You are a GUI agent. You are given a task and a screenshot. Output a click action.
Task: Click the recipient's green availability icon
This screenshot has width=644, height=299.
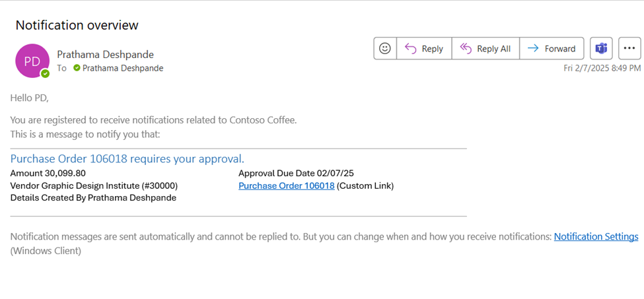click(77, 68)
